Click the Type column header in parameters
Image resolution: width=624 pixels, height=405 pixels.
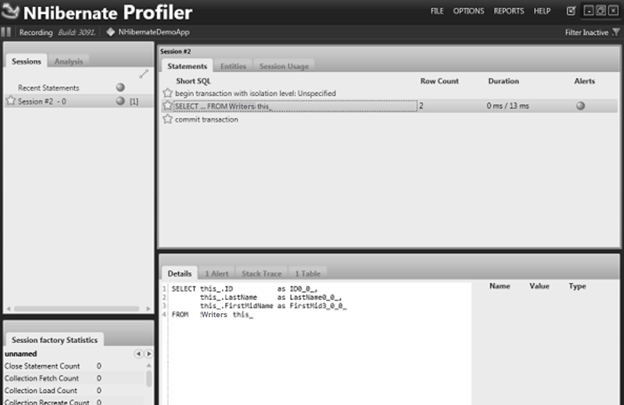(x=577, y=286)
